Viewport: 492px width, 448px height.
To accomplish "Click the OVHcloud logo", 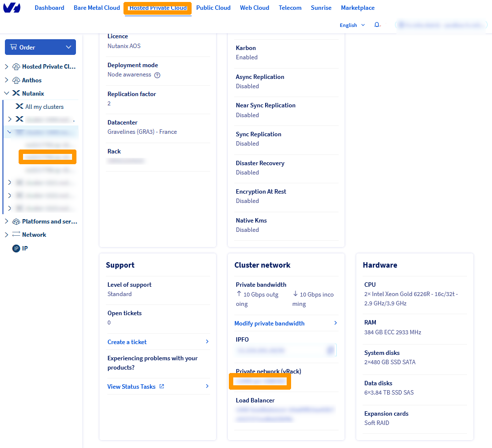I will [11, 8].
